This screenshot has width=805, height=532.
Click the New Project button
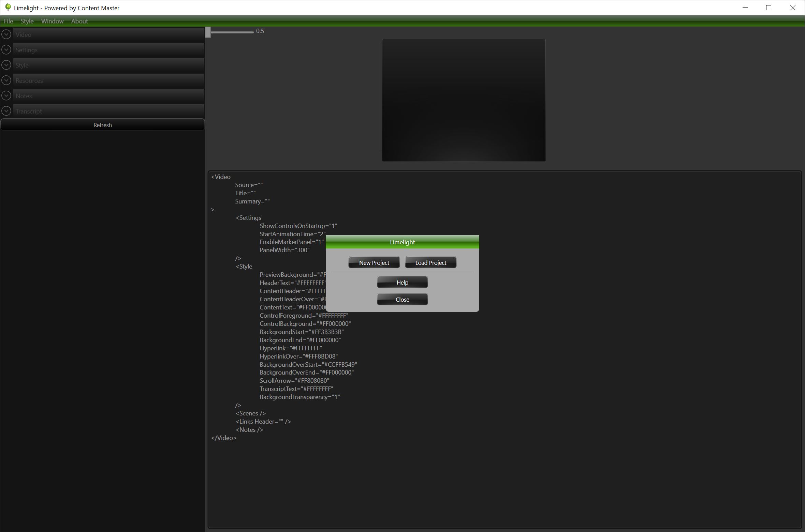374,263
